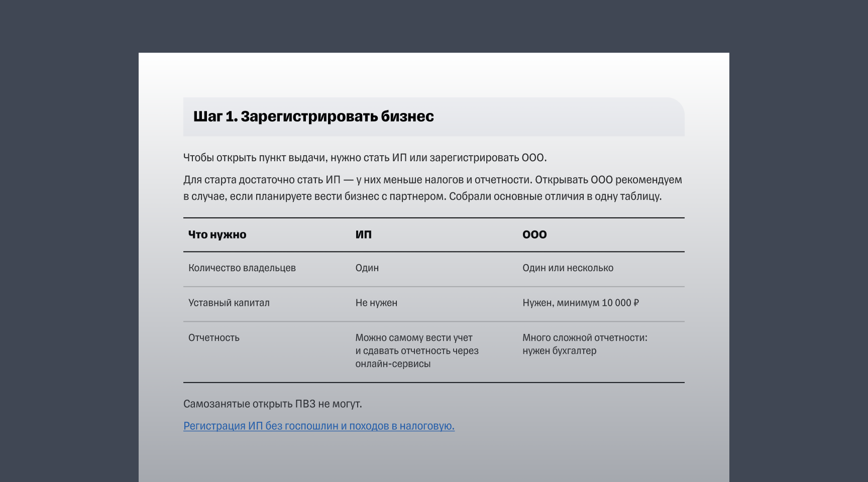Click the 'Отчетность' row label
Screen dimensions: 868x482
(214, 337)
